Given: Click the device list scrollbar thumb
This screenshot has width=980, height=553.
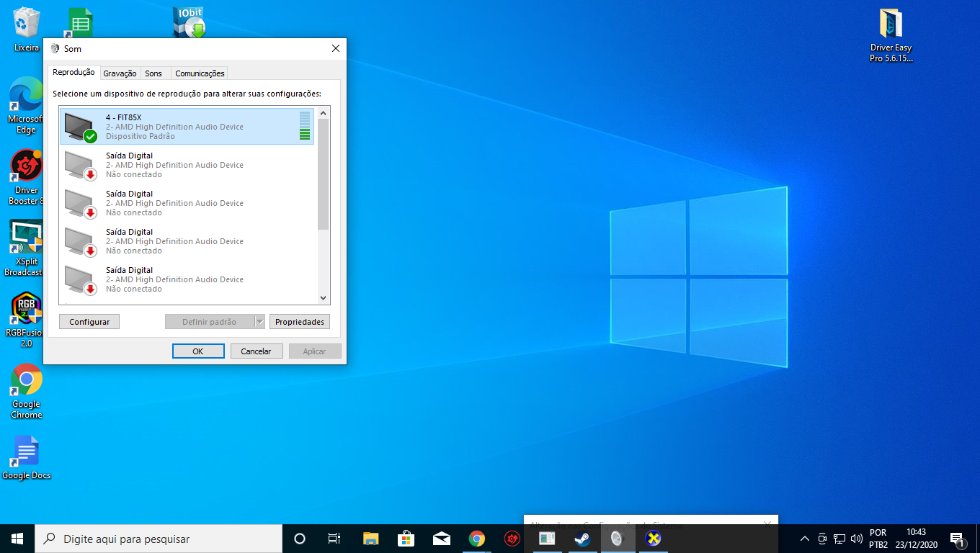Looking at the screenshot, I should pyautogui.click(x=323, y=175).
